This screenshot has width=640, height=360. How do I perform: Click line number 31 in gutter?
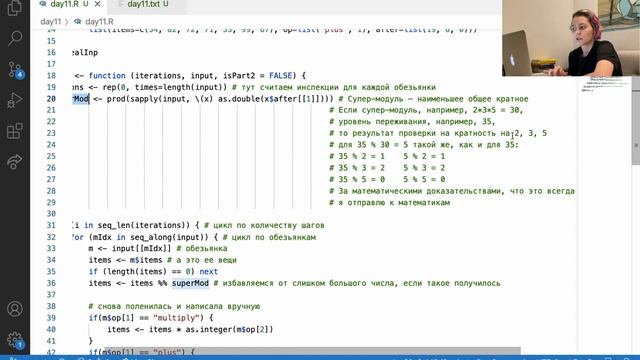(51, 225)
